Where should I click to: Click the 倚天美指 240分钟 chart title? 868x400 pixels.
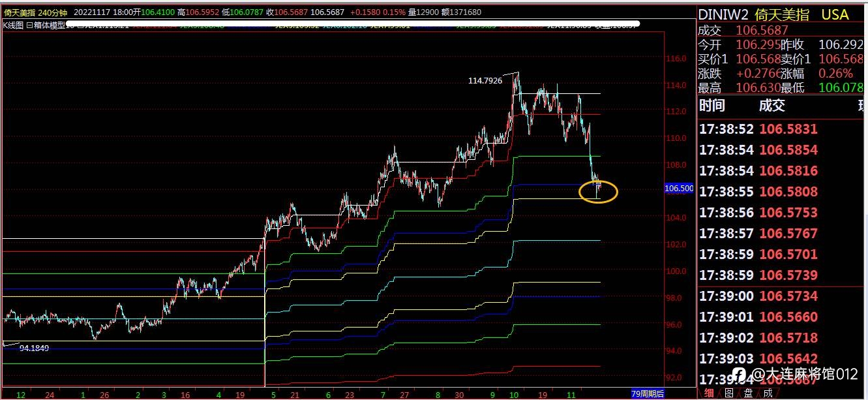[x=36, y=12]
